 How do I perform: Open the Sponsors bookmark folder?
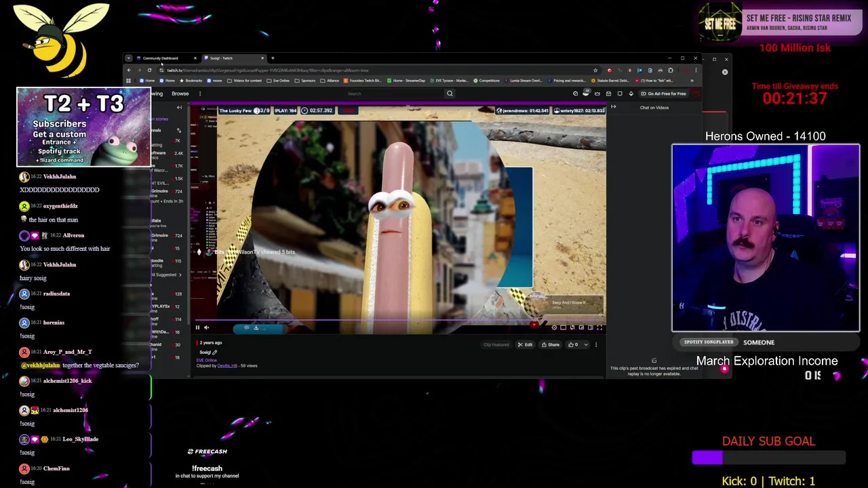pos(305,81)
